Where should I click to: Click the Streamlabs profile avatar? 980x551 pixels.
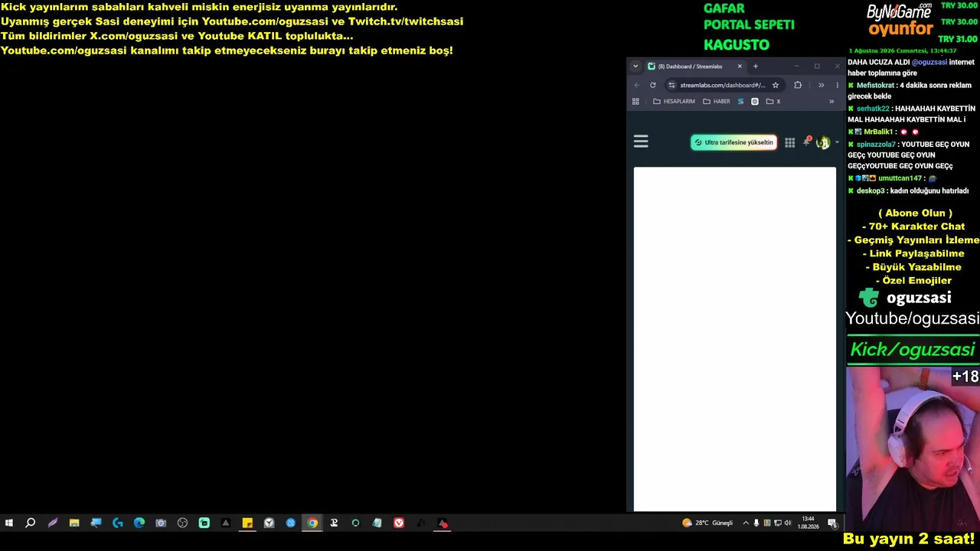pyautogui.click(x=823, y=142)
